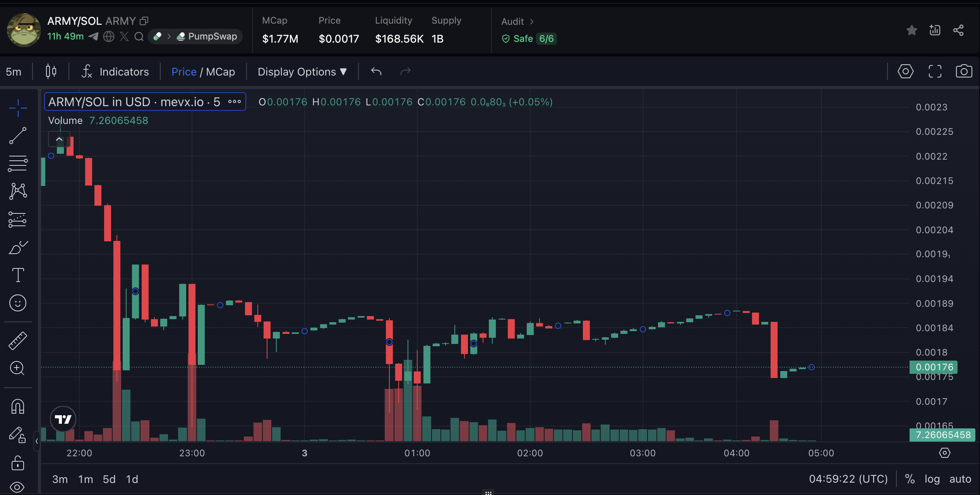Open the Fibonacci retracement tool

[18, 163]
